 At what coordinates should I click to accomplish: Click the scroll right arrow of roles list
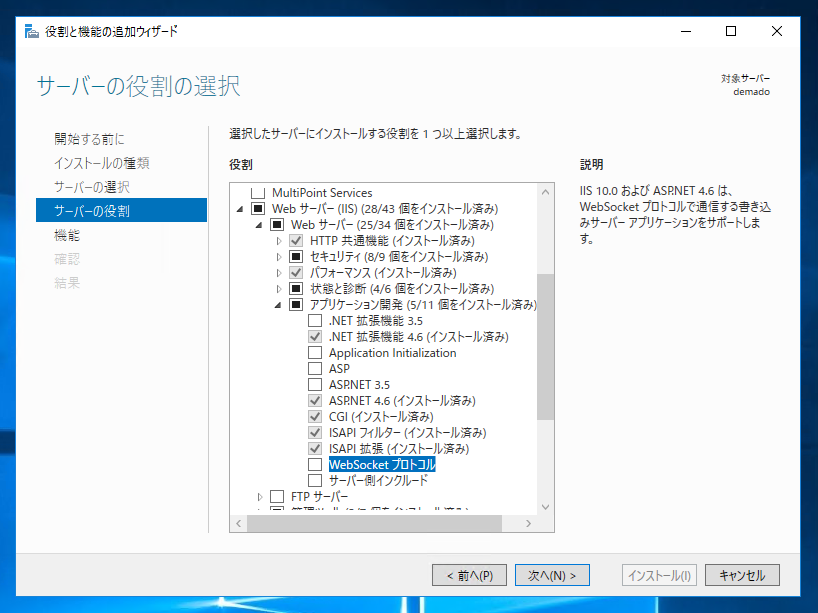click(x=528, y=523)
